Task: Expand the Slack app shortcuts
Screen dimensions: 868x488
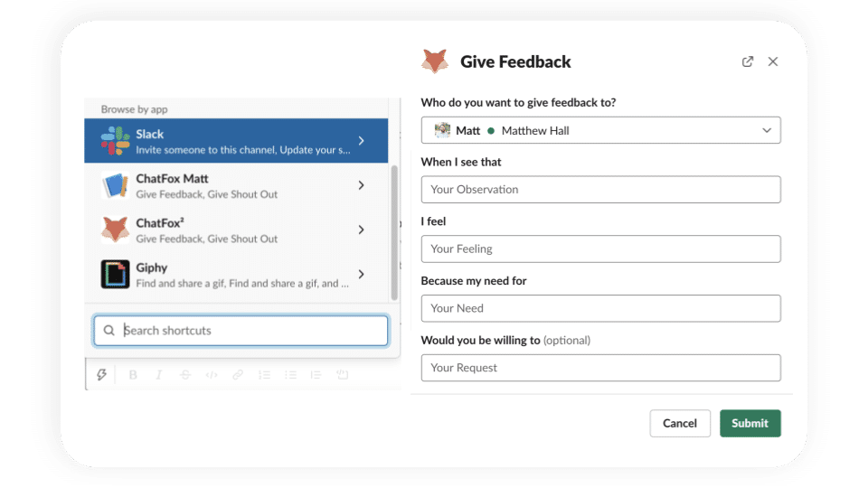Action: [361, 141]
